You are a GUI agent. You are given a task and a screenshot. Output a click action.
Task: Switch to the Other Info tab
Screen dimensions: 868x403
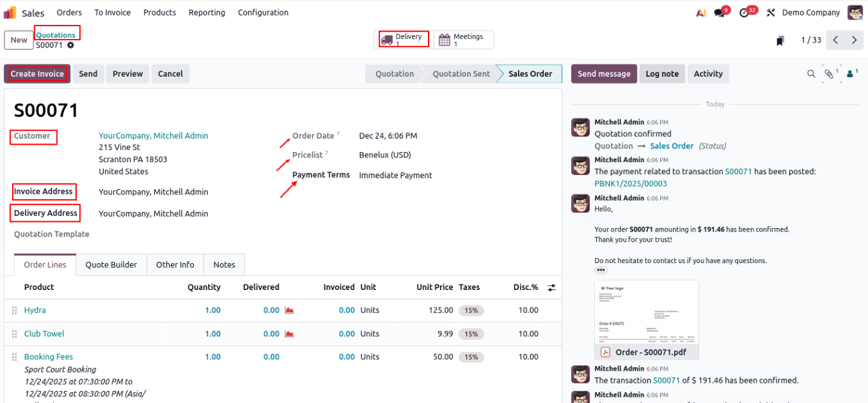(x=175, y=264)
